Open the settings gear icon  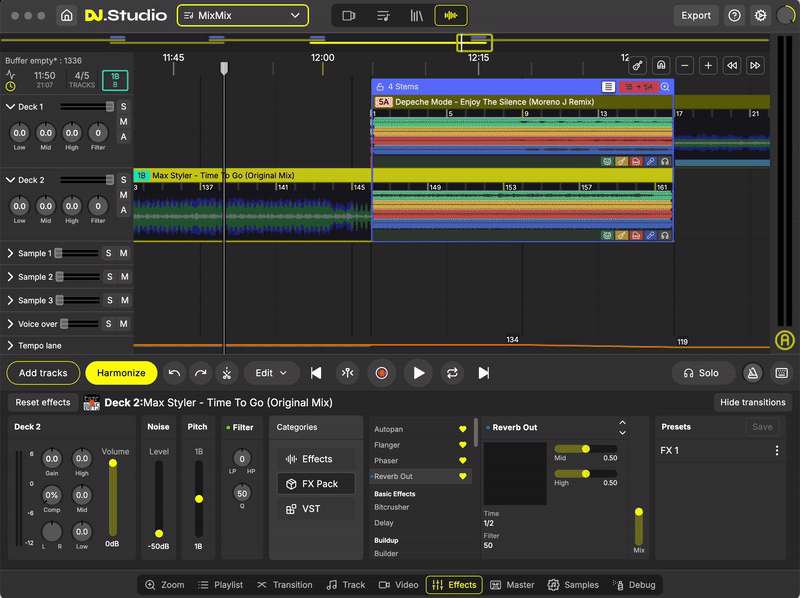[761, 15]
